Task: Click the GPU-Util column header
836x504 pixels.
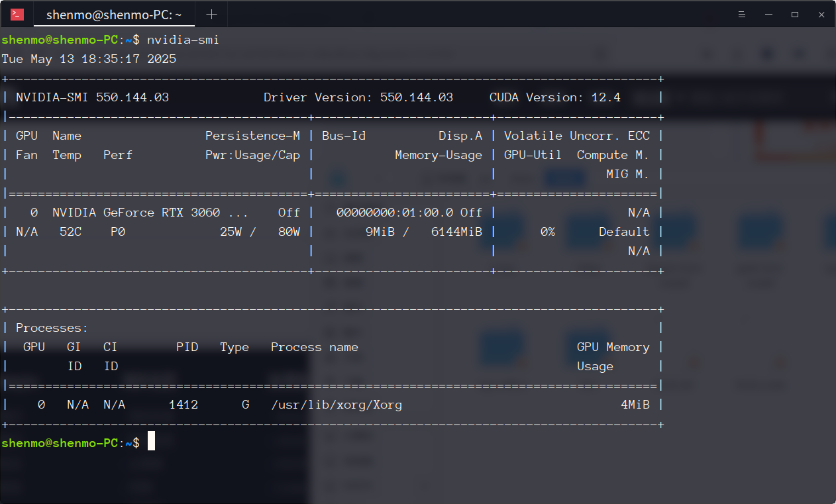Action: coord(533,155)
